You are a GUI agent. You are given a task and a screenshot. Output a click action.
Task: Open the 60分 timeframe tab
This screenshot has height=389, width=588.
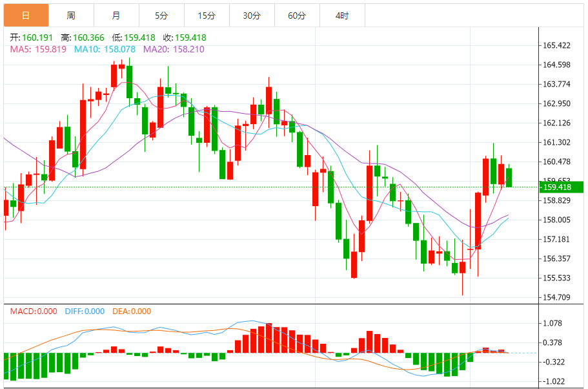tap(297, 16)
